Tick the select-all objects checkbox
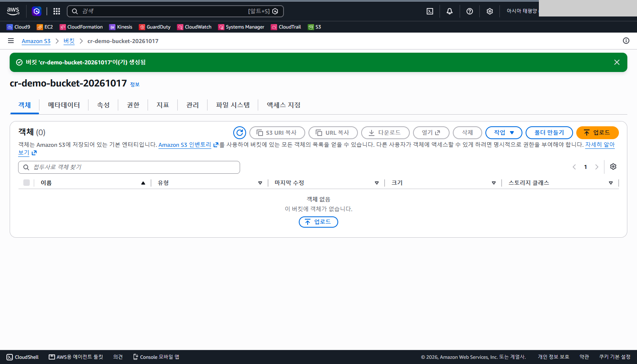 27,183
